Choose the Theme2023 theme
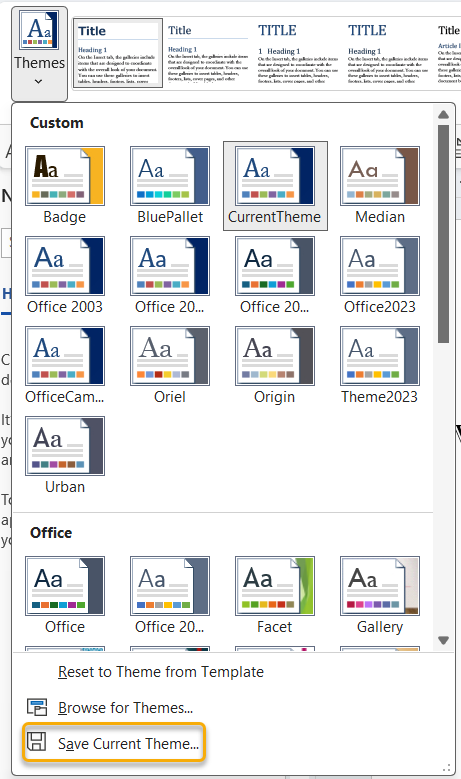The image size is (461, 779). 380,366
